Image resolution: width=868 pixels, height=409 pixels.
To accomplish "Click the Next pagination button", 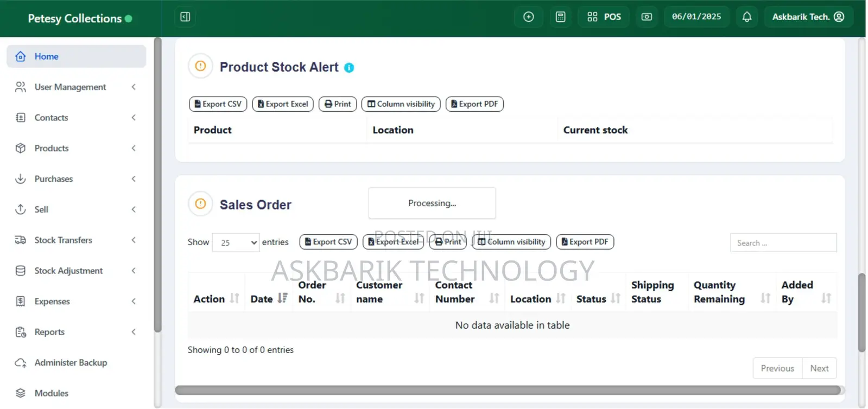I will click(819, 368).
